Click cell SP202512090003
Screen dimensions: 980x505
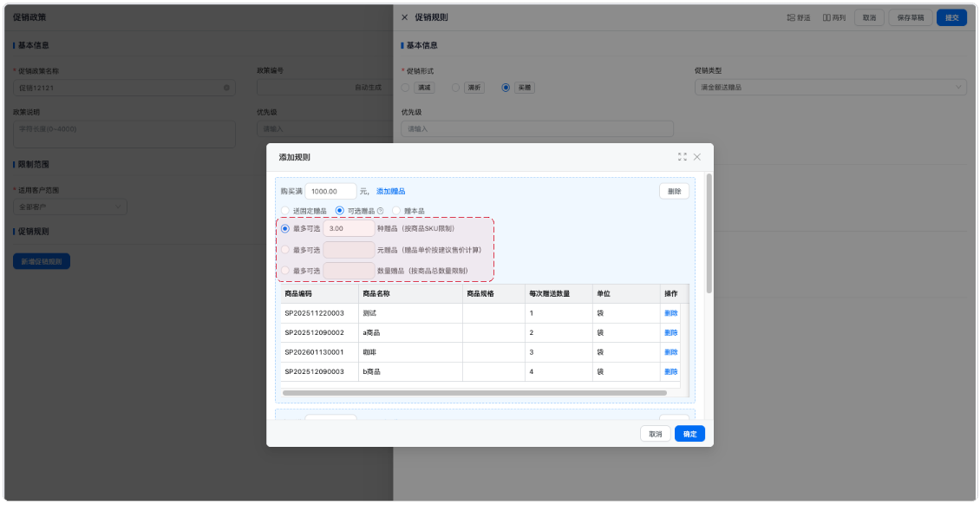tap(319, 371)
